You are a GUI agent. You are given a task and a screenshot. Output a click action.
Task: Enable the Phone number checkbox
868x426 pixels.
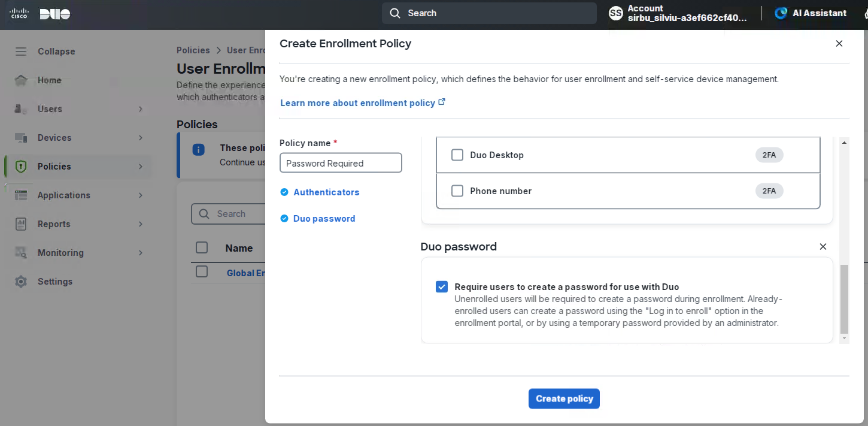point(457,191)
